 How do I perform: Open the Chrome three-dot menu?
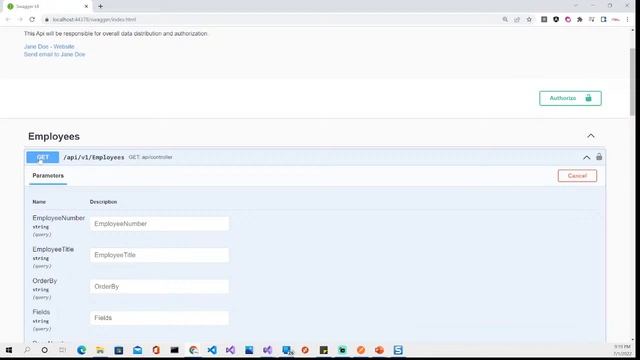click(x=627, y=19)
